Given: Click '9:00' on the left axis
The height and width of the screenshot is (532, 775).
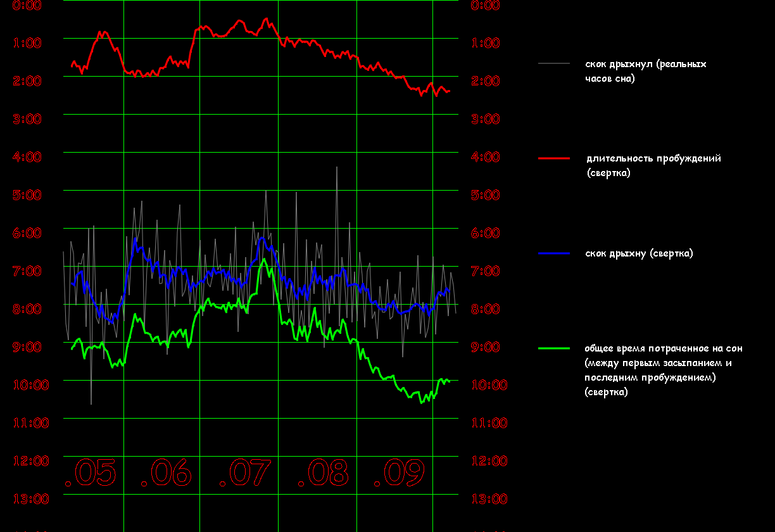Looking at the screenshot, I should point(27,346).
